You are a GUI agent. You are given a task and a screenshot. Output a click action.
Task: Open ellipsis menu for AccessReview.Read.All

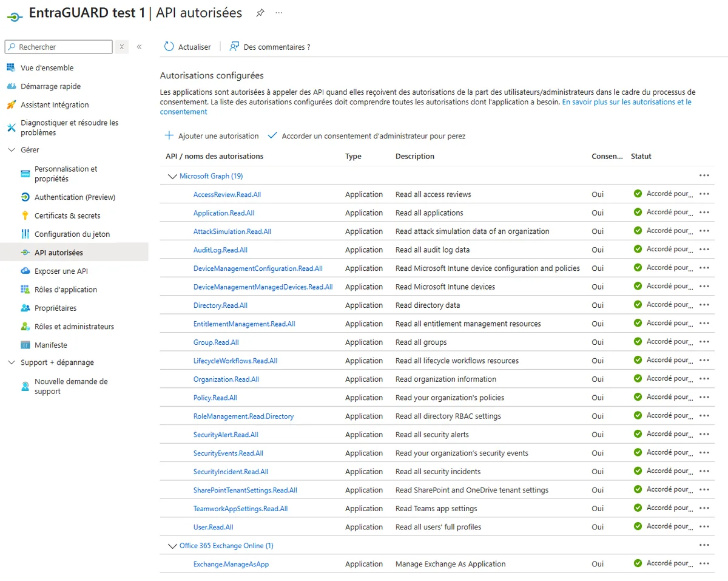click(704, 194)
